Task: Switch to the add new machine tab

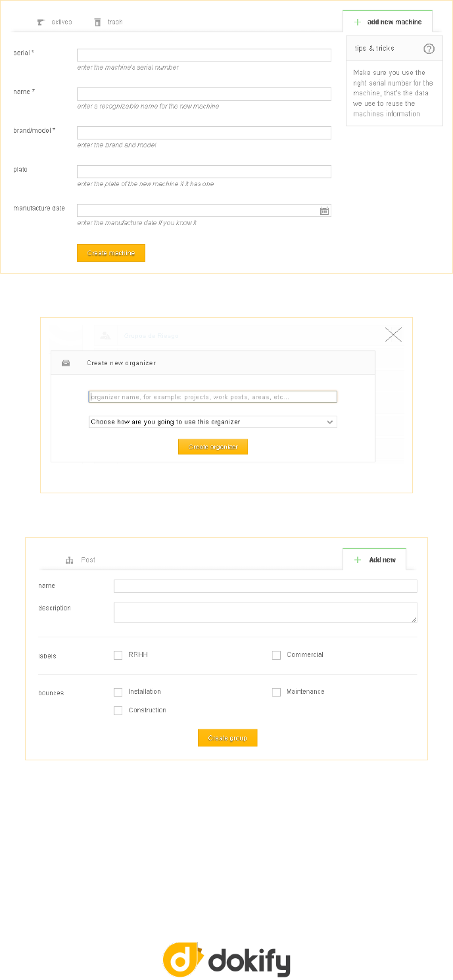Action: (387, 22)
